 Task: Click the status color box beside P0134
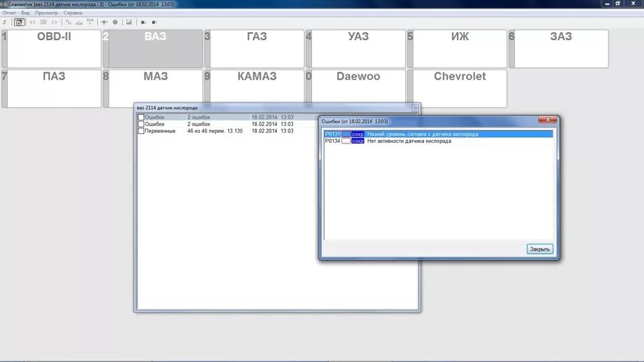tap(346, 141)
